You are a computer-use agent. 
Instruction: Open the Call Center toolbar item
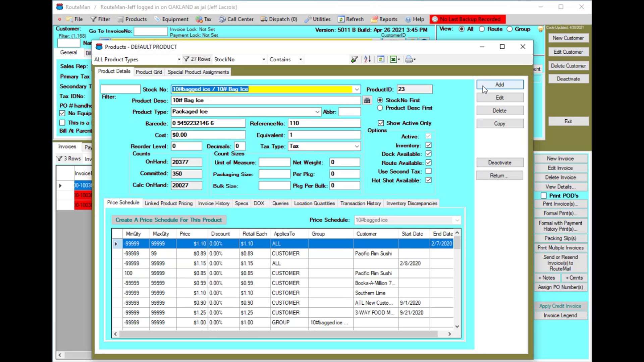236,19
